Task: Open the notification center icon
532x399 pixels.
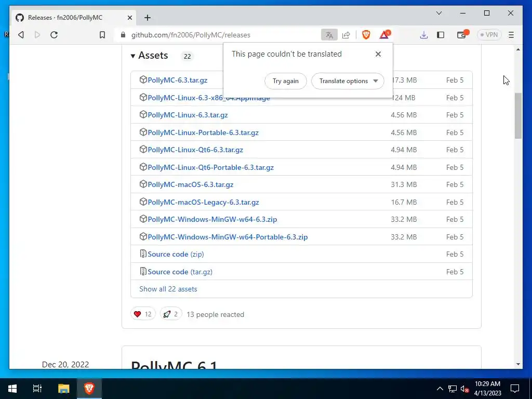Action: coord(515,389)
